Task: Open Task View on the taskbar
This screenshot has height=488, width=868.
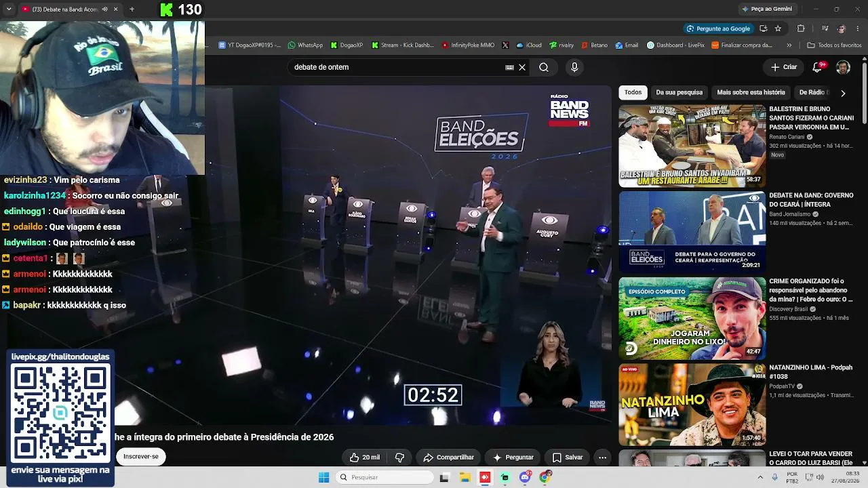Action: tap(444, 477)
